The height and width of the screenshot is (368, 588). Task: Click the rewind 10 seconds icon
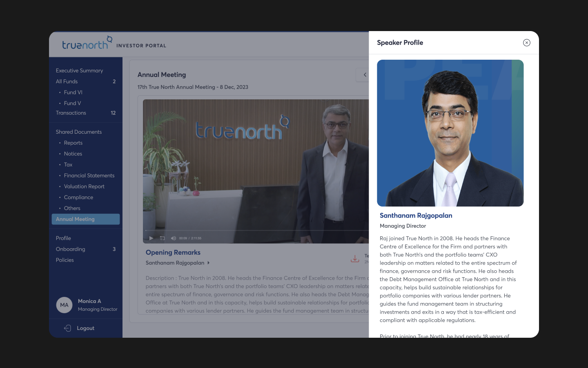(x=162, y=238)
